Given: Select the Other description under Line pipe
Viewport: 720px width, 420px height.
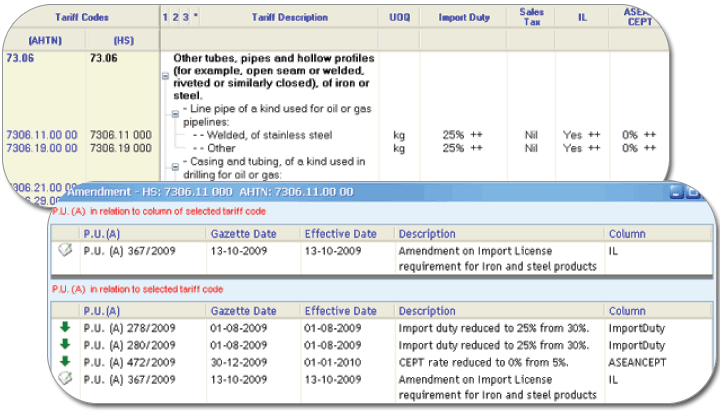Looking at the screenshot, I should point(214,148).
